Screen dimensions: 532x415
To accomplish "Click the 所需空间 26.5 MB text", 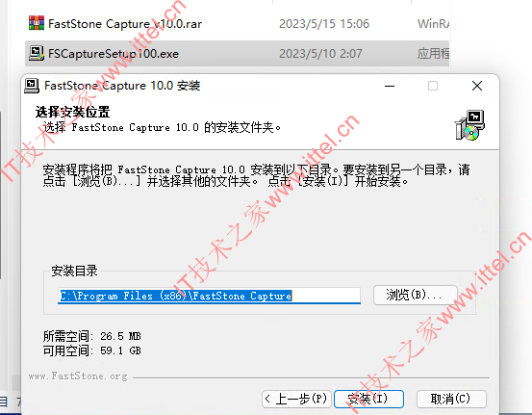I will click(91, 336).
